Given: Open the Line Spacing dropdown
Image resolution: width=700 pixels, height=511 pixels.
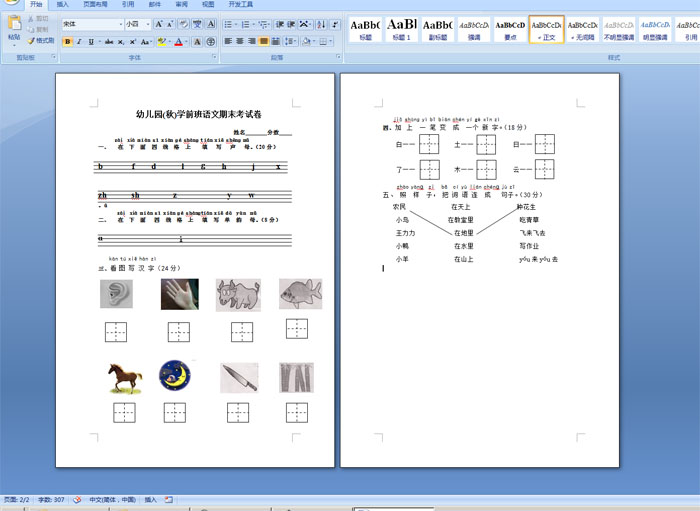Looking at the screenshot, I should coord(291,42).
